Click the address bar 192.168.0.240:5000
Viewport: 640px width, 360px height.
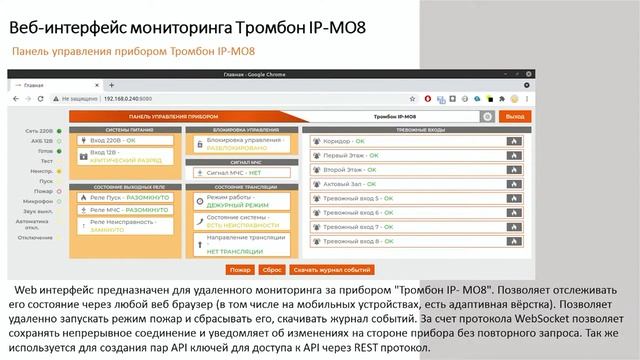(128, 99)
